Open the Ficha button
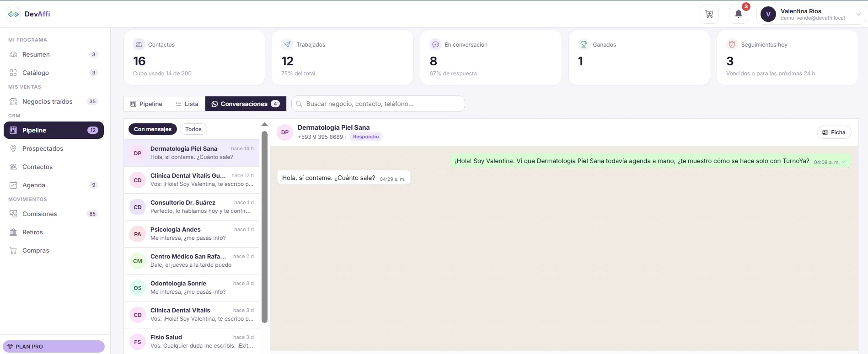Image resolution: width=868 pixels, height=354 pixels. (x=834, y=132)
